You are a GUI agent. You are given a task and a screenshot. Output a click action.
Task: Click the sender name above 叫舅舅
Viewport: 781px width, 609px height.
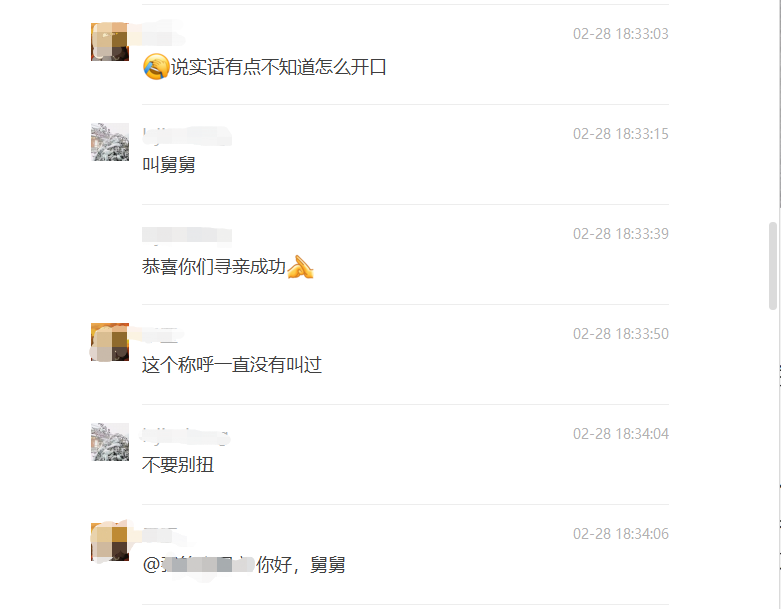click(187, 135)
